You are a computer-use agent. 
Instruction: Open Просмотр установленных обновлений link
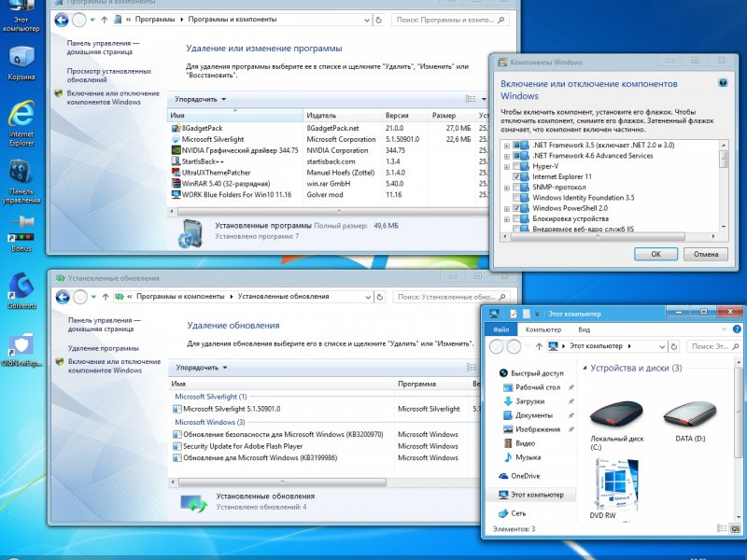(109, 76)
